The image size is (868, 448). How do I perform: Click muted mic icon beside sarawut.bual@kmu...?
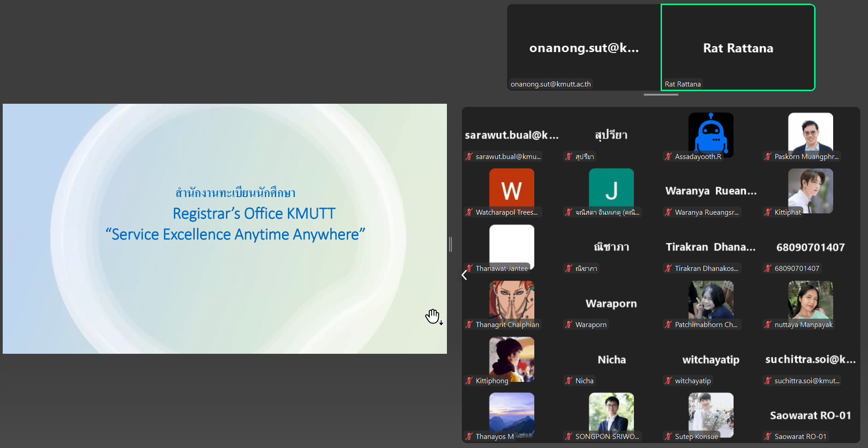[469, 157]
